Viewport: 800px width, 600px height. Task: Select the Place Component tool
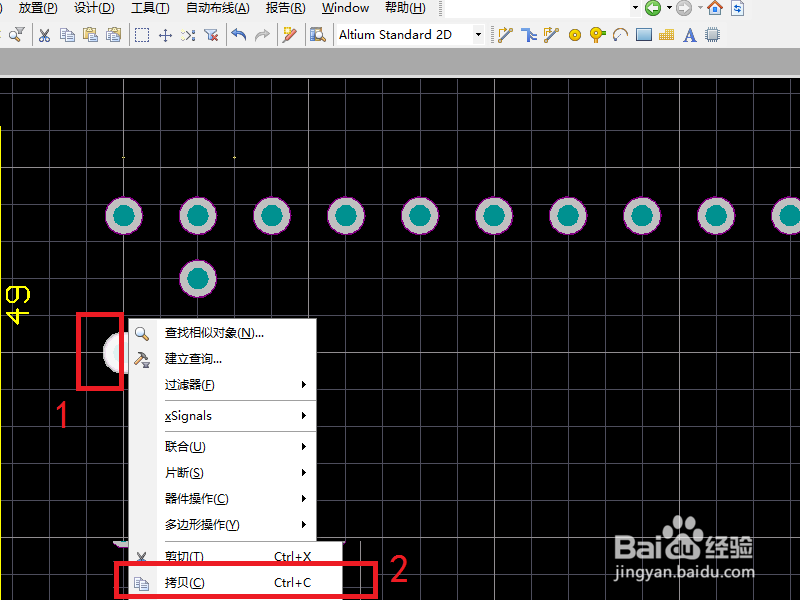point(711,34)
